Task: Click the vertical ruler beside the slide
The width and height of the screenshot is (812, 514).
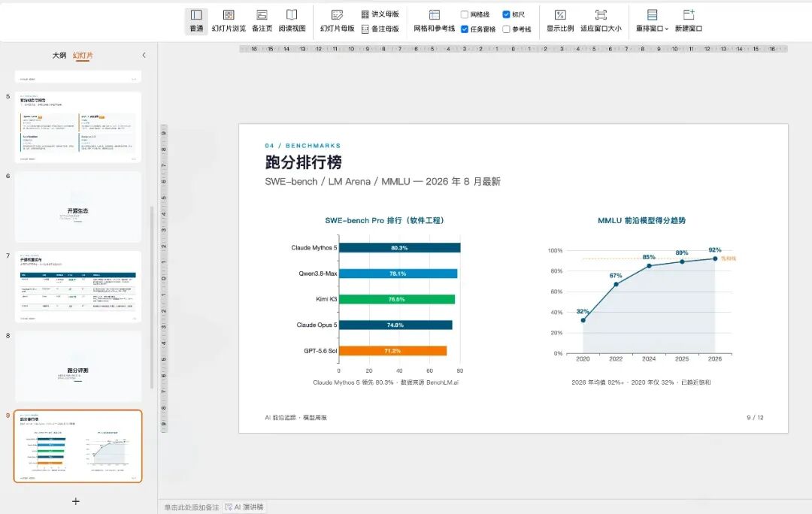Action: pyautogui.click(x=164, y=279)
